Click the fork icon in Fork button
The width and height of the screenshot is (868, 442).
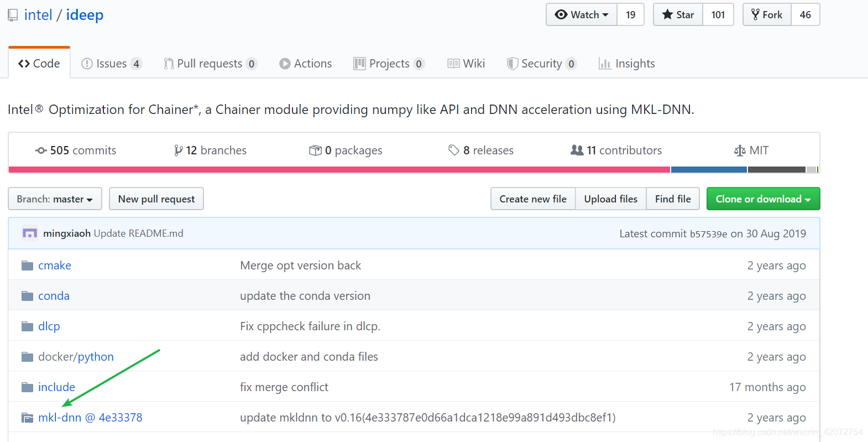(x=755, y=15)
